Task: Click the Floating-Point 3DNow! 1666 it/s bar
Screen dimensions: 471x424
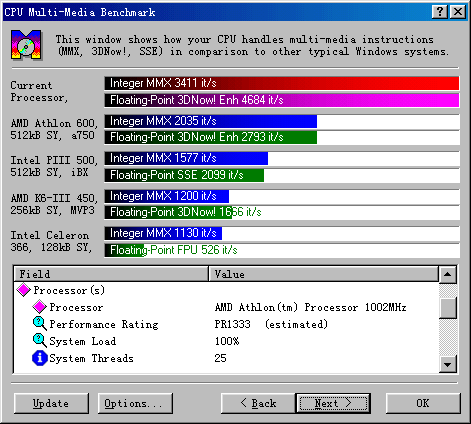Action: click(x=168, y=212)
